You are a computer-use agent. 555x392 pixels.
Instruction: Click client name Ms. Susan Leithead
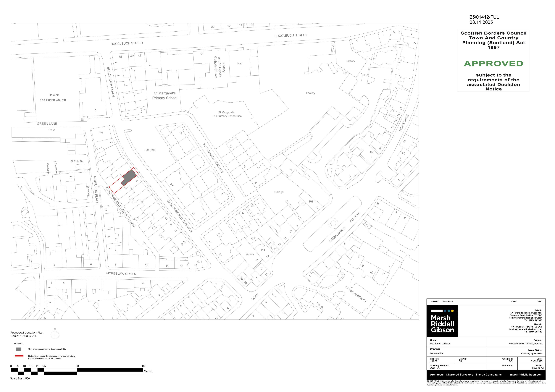[x=440, y=343]
